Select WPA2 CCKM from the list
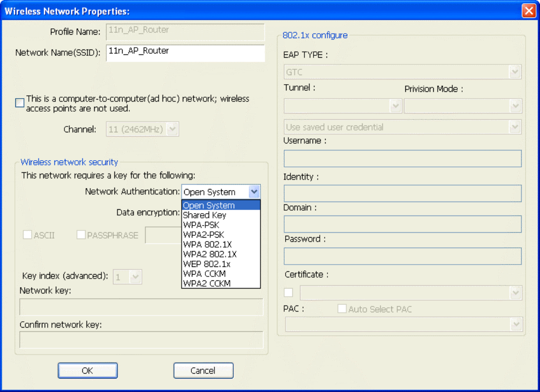540x392 pixels. [207, 283]
